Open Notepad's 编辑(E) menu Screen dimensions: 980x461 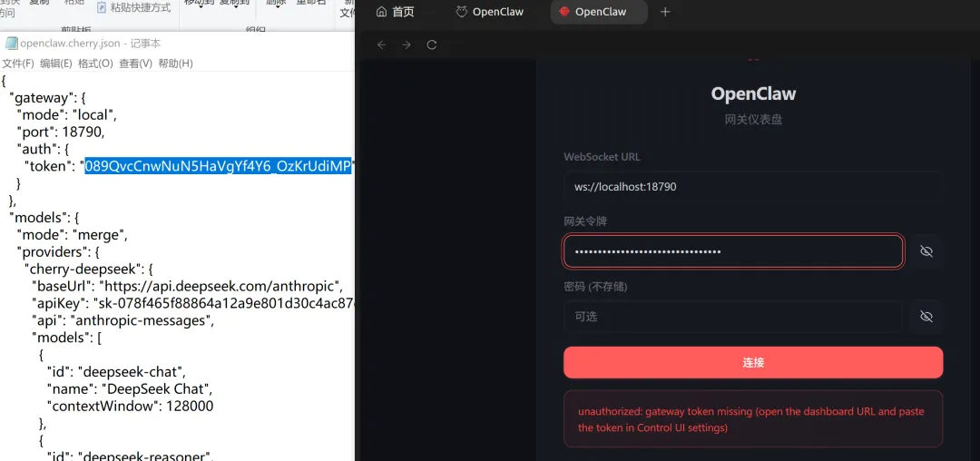pos(56,64)
